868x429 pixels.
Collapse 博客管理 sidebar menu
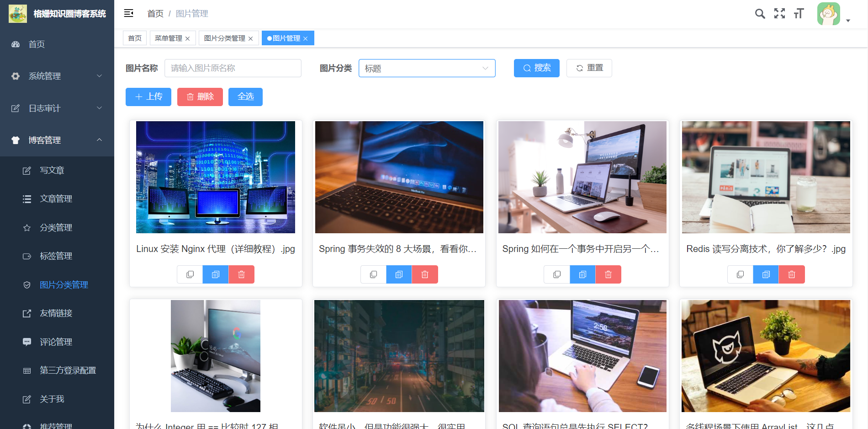pyautogui.click(x=57, y=140)
